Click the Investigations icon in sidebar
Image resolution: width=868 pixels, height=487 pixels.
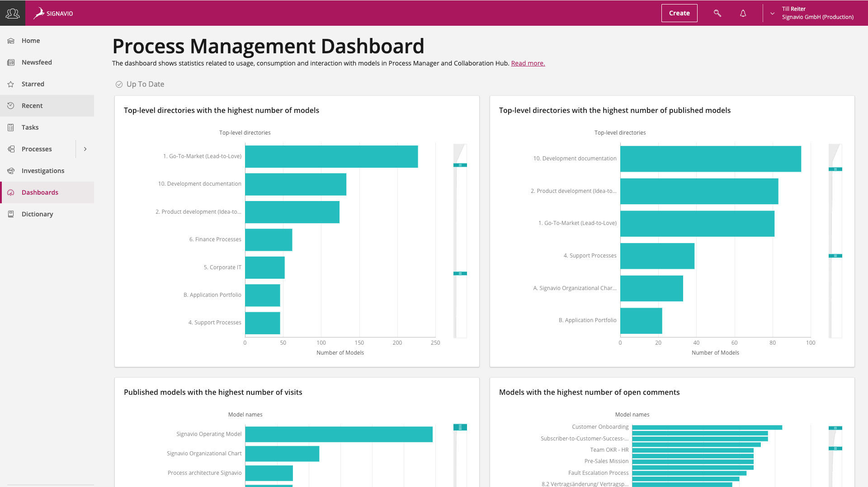click(x=11, y=171)
